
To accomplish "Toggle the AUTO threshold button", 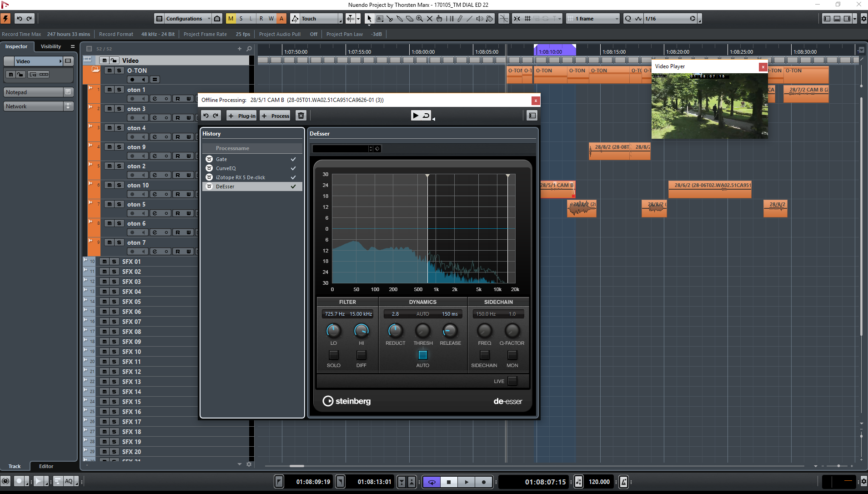I will pyautogui.click(x=422, y=355).
